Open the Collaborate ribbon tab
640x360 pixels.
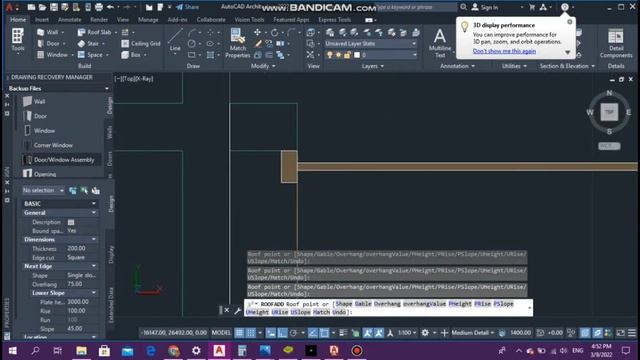click(x=211, y=19)
